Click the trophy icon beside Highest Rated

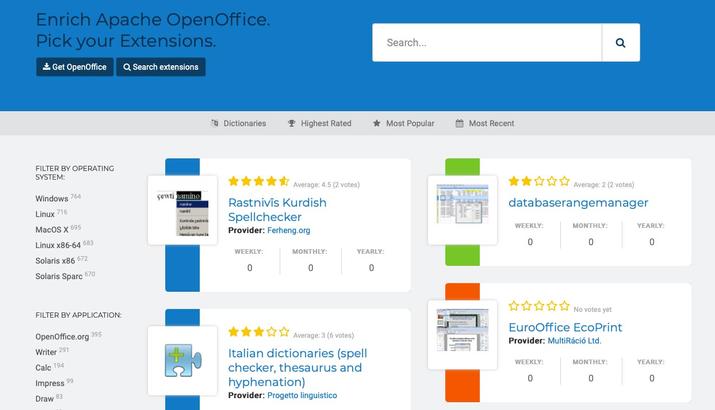[x=291, y=123]
